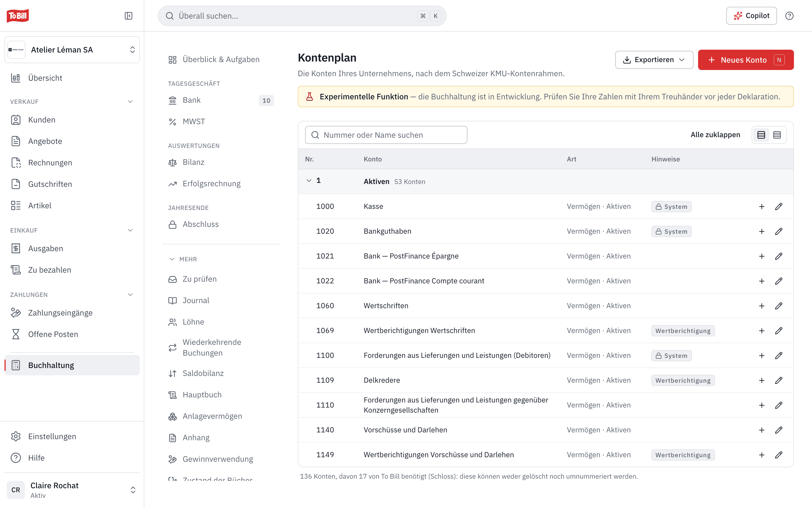Edit the Delkredere account with pencil icon

779,380
